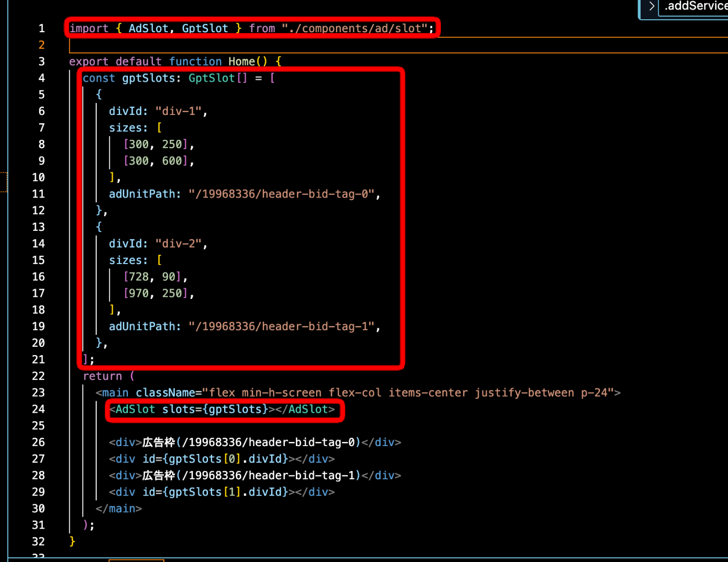Click the sizes key on line 15
This screenshot has width=728, height=562.
[125, 260]
